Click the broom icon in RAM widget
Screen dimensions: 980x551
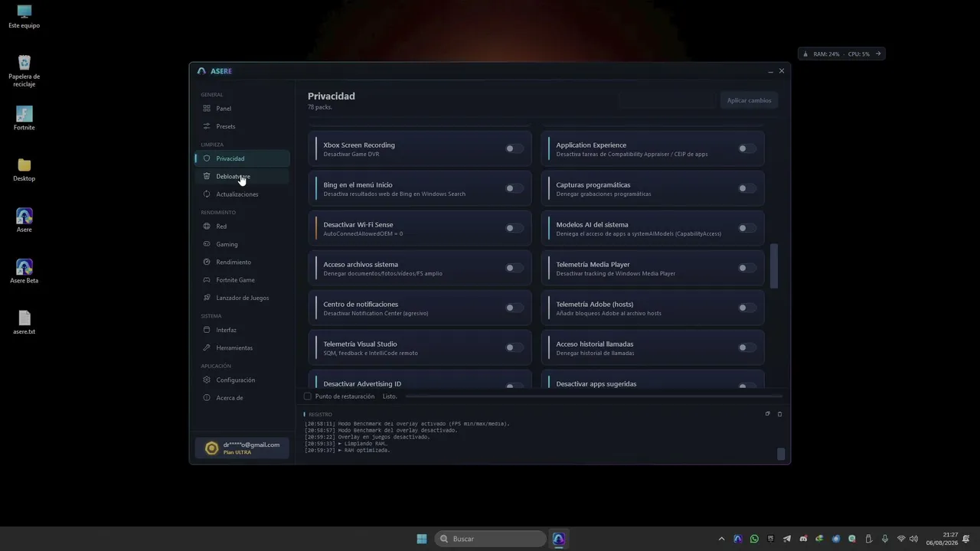point(805,54)
